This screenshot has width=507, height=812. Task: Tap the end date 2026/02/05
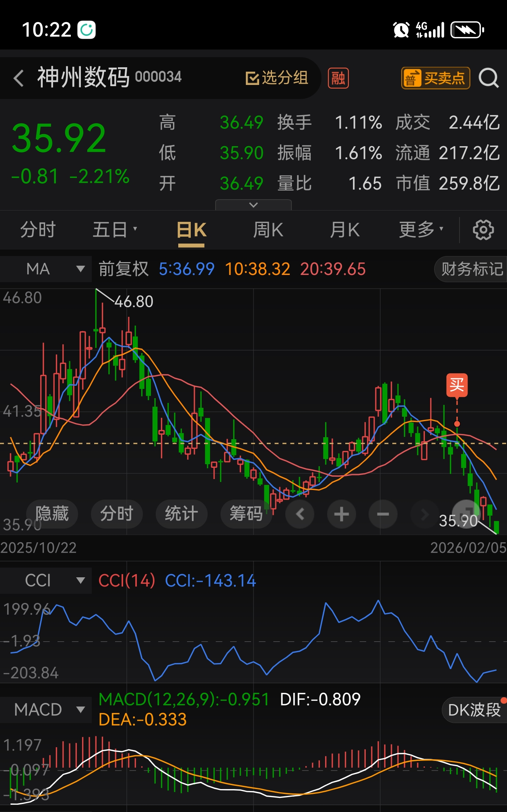tap(468, 548)
